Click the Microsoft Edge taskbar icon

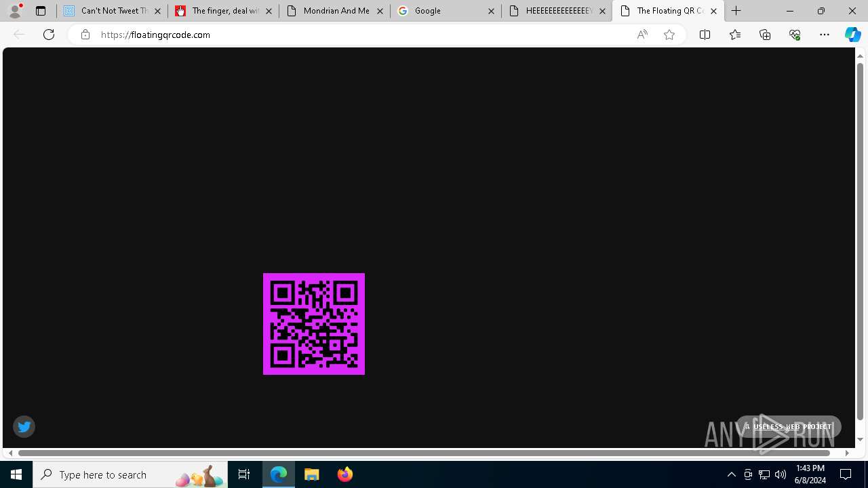279,474
